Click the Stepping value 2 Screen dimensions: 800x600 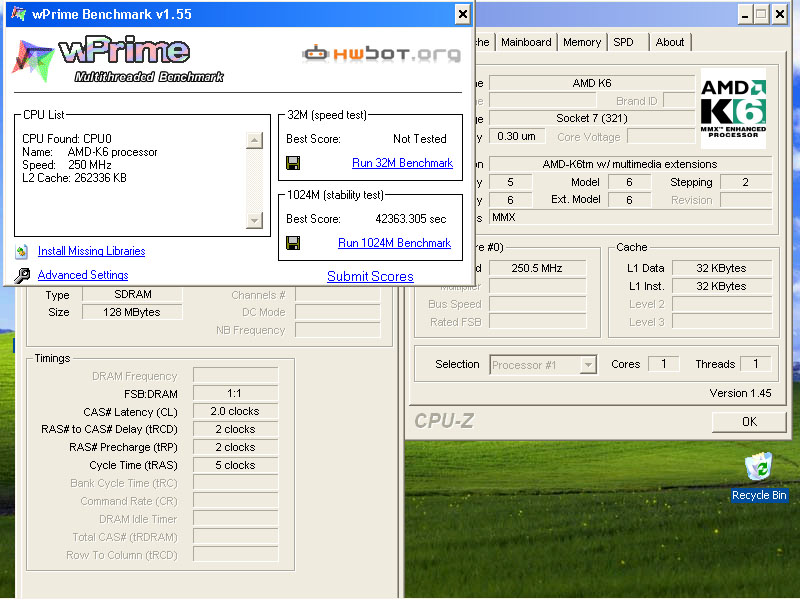[745, 182]
